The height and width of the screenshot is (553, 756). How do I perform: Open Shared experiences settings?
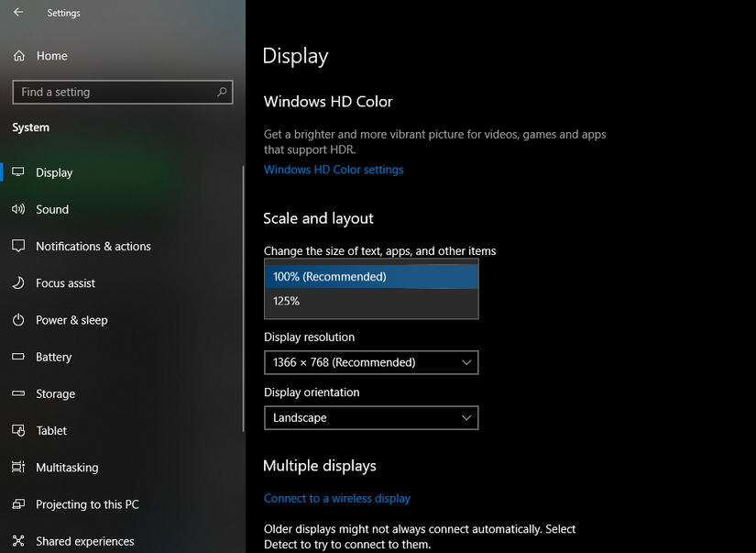pyautogui.click(x=19, y=540)
